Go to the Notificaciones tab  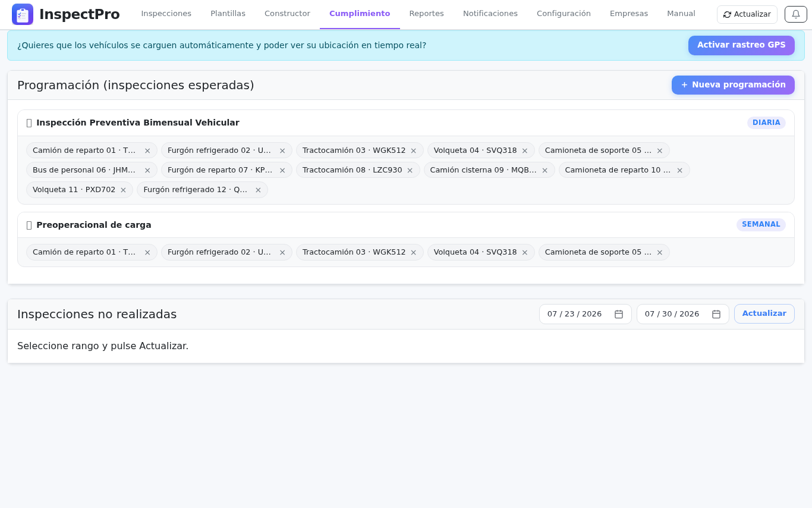[490, 14]
